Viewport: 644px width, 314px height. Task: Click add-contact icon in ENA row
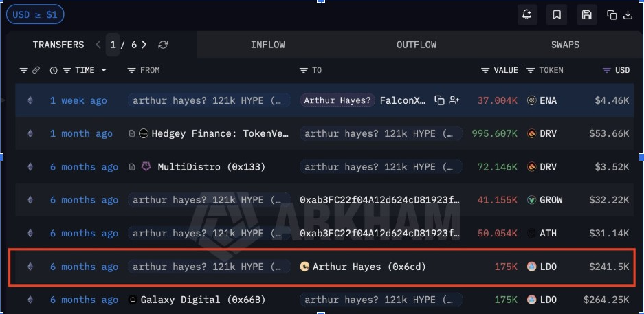(x=454, y=100)
